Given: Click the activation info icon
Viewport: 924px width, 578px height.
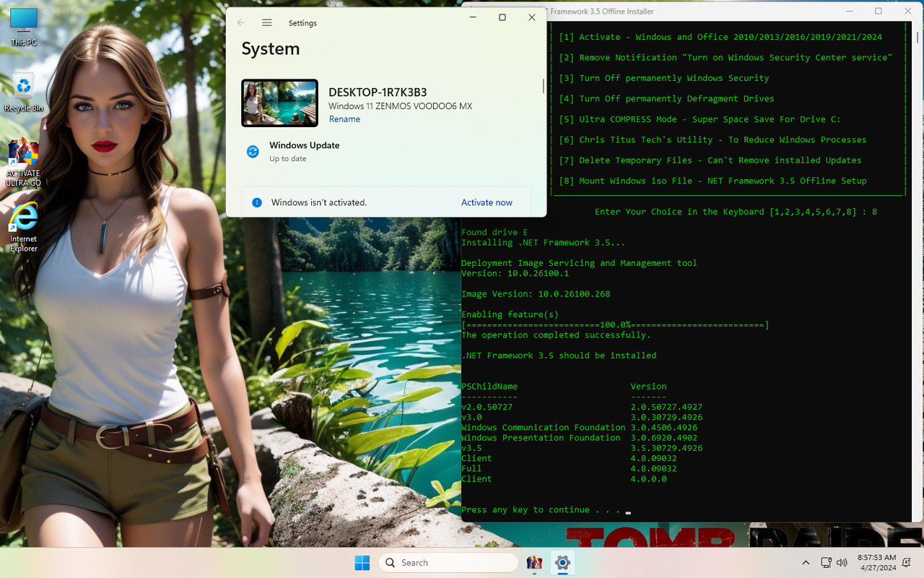Looking at the screenshot, I should 256,203.
